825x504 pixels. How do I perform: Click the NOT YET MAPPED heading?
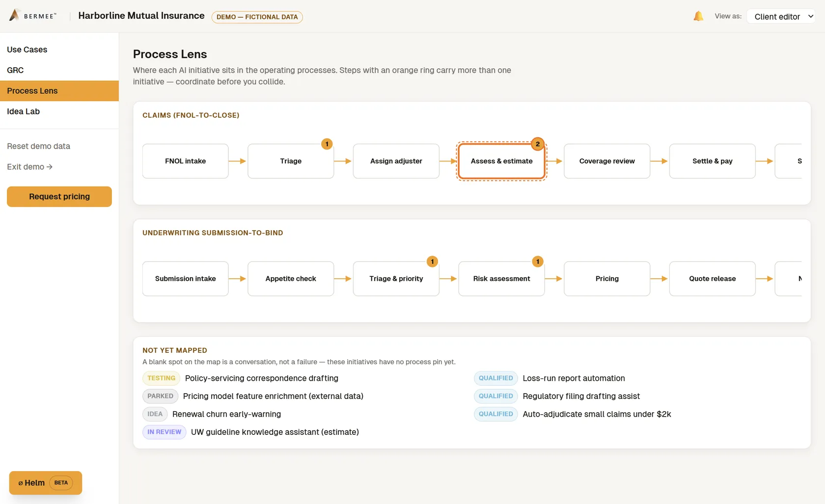point(175,350)
